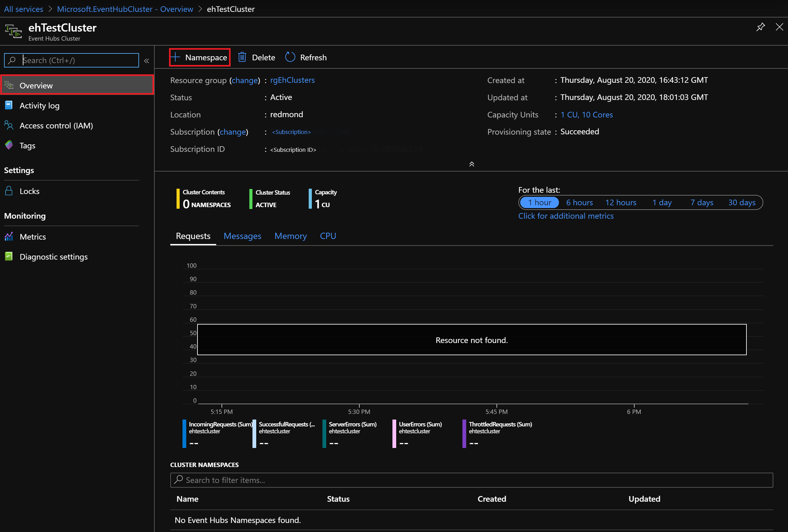Image resolution: width=788 pixels, height=532 pixels.
Task: Refresh the cluster overview
Action: [x=306, y=57]
